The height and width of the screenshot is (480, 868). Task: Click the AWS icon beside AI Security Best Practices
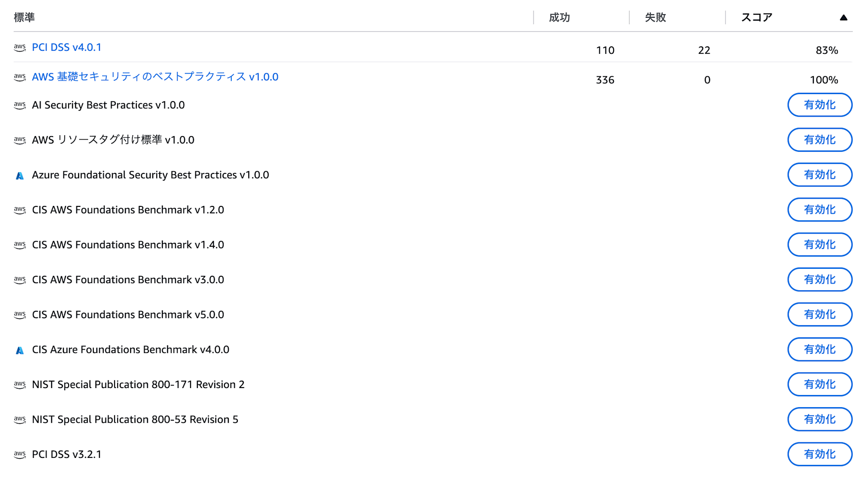pyautogui.click(x=20, y=105)
